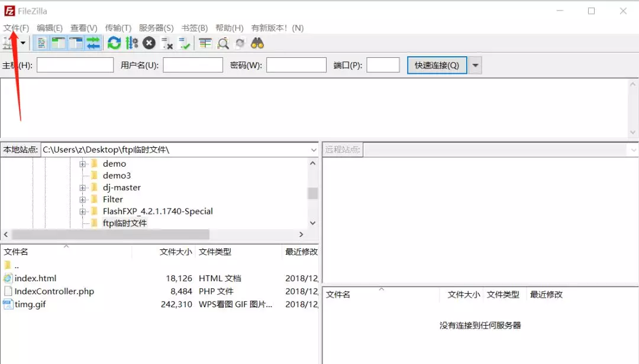Screen dimensions: 639x364
Task: Click local tree horizontal scroll right arrow
Action: pyautogui.click(x=301, y=234)
